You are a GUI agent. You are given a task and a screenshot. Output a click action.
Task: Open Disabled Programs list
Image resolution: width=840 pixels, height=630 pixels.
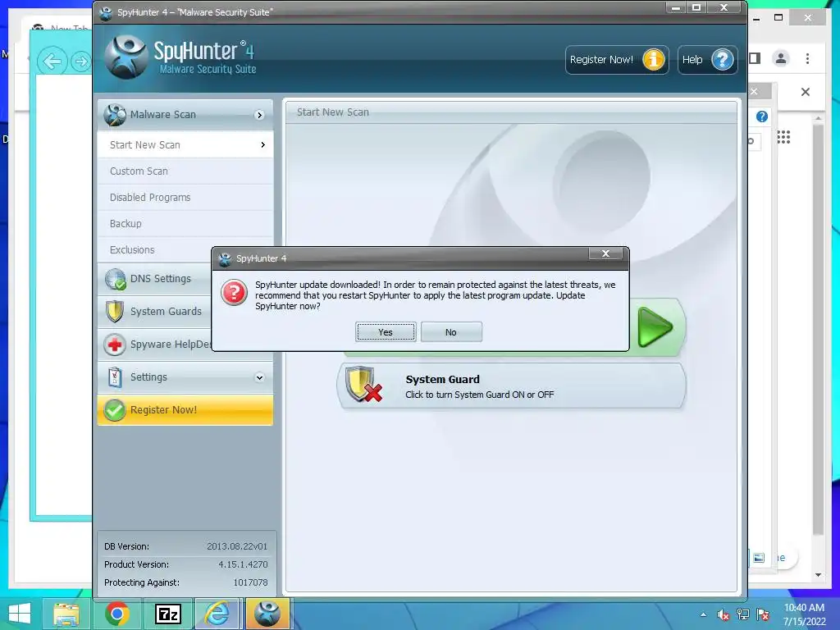pyautogui.click(x=185, y=197)
